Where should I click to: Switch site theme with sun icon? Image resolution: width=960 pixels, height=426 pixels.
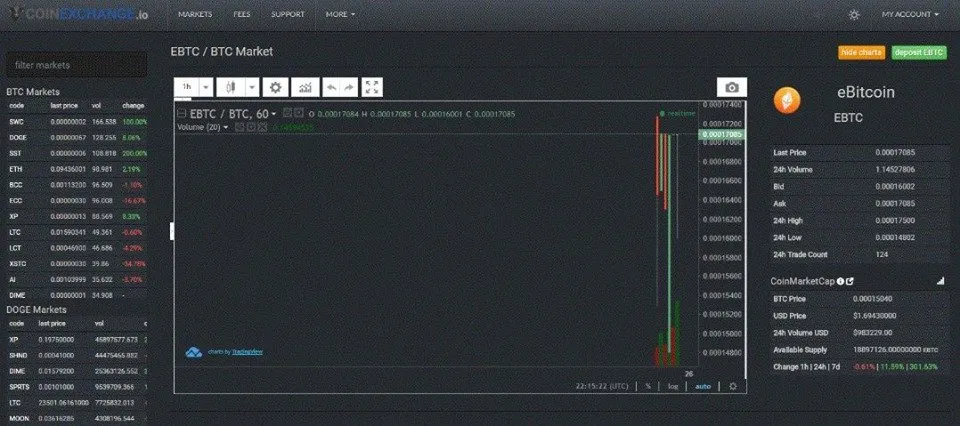pos(854,15)
